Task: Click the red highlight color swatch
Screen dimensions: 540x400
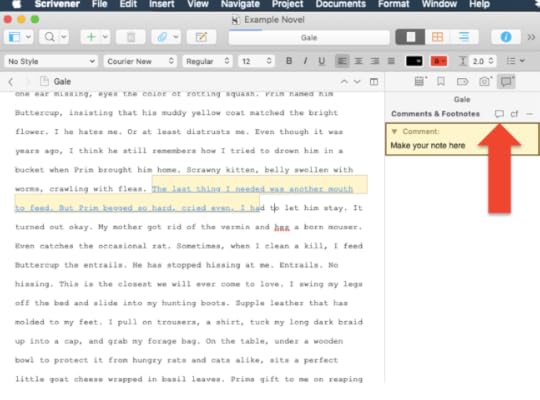Action: 439,61
